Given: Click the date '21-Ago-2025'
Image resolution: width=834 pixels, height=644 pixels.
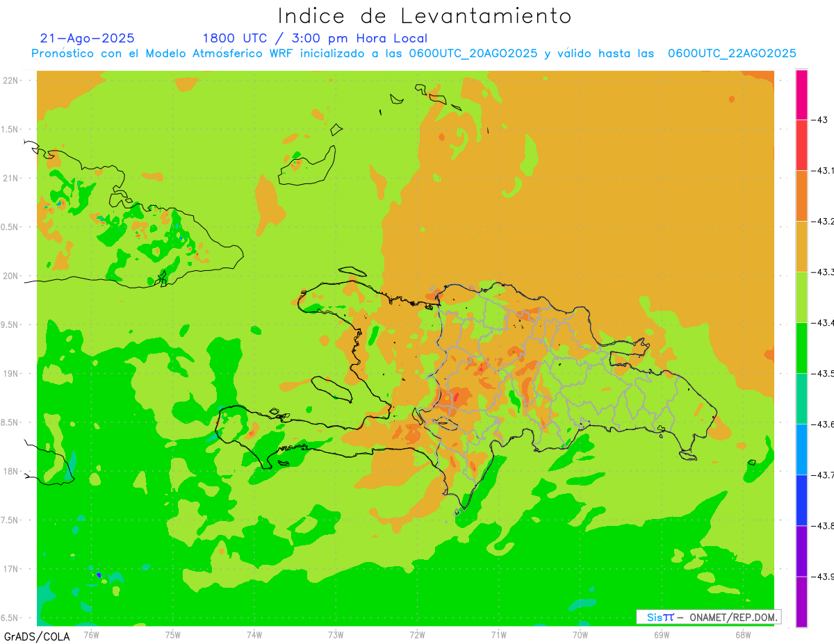Looking at the screenshot, I should [x=88, y=38].
